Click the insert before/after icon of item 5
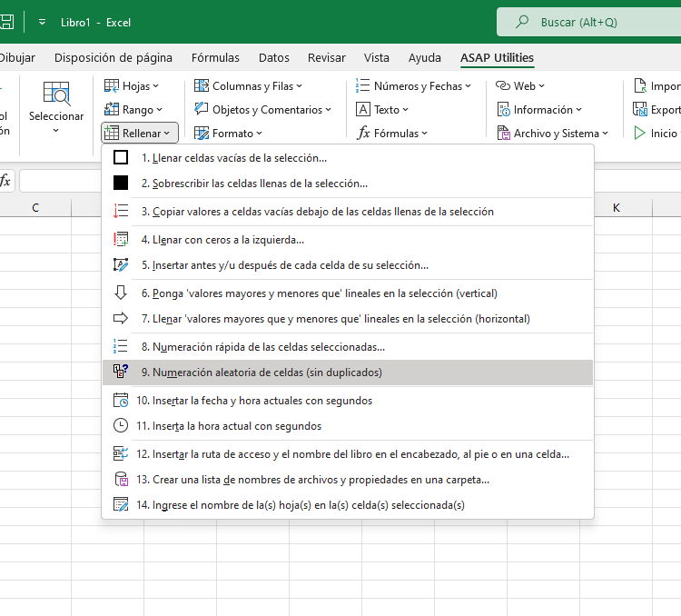The height and width of the screenshot is (616, 681). (121, 264)
